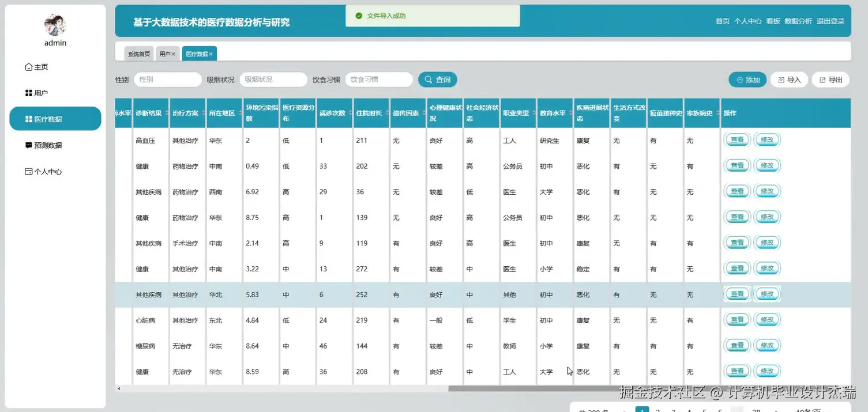Image resolution: width=868 pixels, height=412 pixels.
Task: Click 修改 in the 心脏病 row
Action: click(x=767, y=320)
